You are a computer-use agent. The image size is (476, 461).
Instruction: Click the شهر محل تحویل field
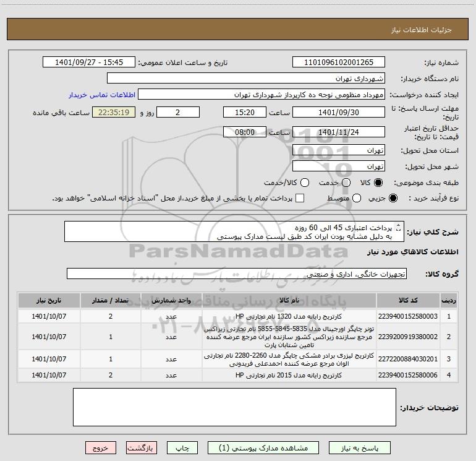[339, 166]
